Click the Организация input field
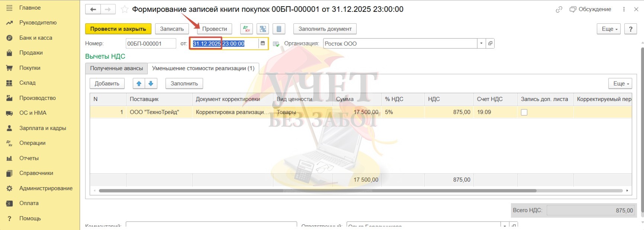Viewport: 644px width, 230px height. [400, 43]
